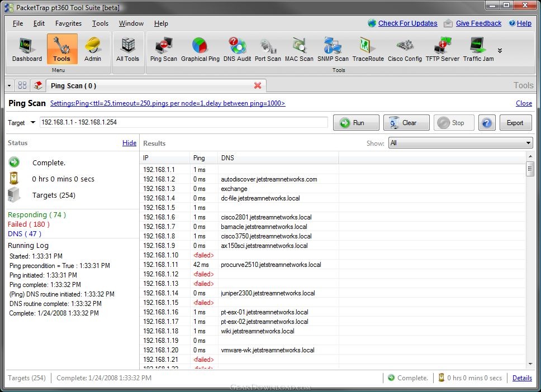
Task: Click the hourglass elapsed time icon in status panel
Action: point(14,178)
